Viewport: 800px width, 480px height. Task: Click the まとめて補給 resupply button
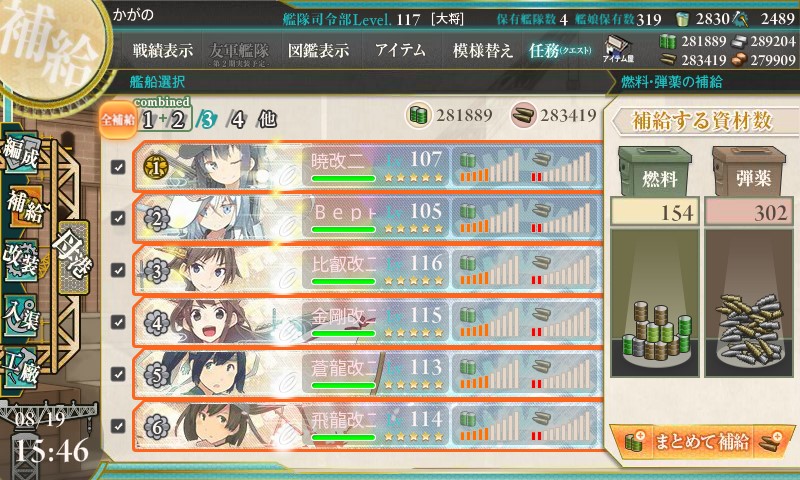pyautogui.click(x=702, y=441)
